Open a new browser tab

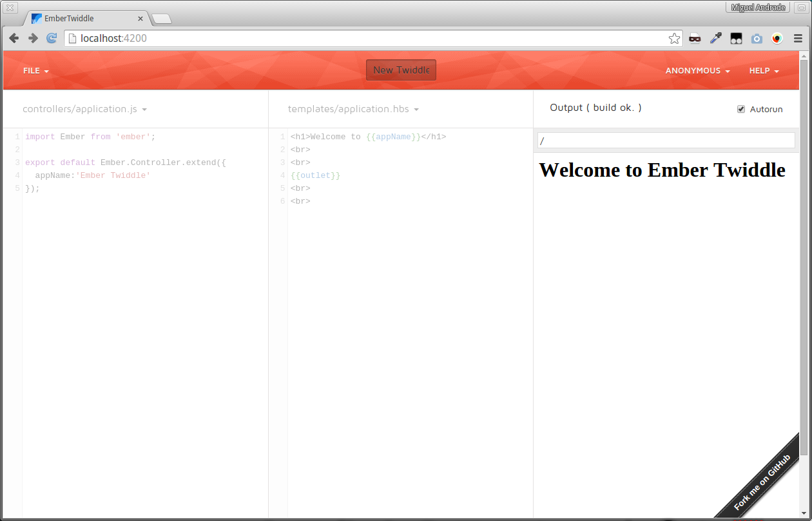(162, 19)
